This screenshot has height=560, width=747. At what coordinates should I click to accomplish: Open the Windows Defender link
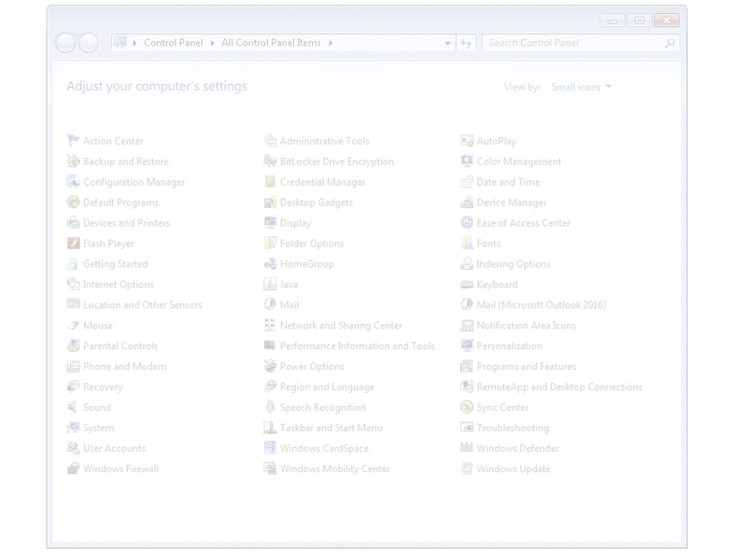point(518,448)
